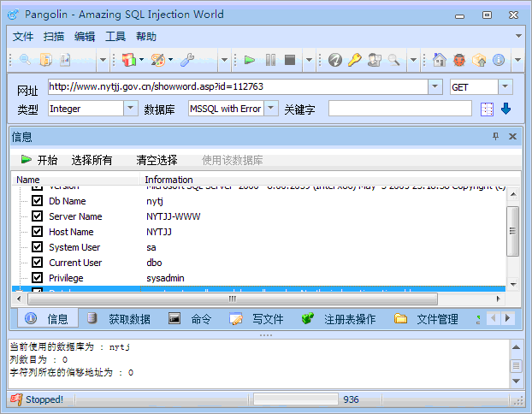Click into the 关键字 keyword field
Image resolution: width=532 pixels, height=414 pixels.
coord(400,109)
